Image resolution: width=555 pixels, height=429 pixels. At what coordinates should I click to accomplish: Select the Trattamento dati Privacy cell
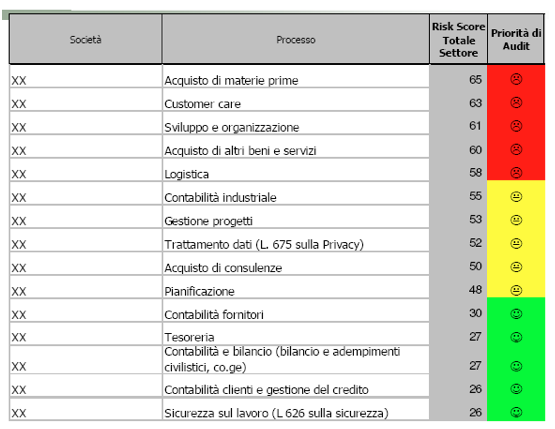296,240
